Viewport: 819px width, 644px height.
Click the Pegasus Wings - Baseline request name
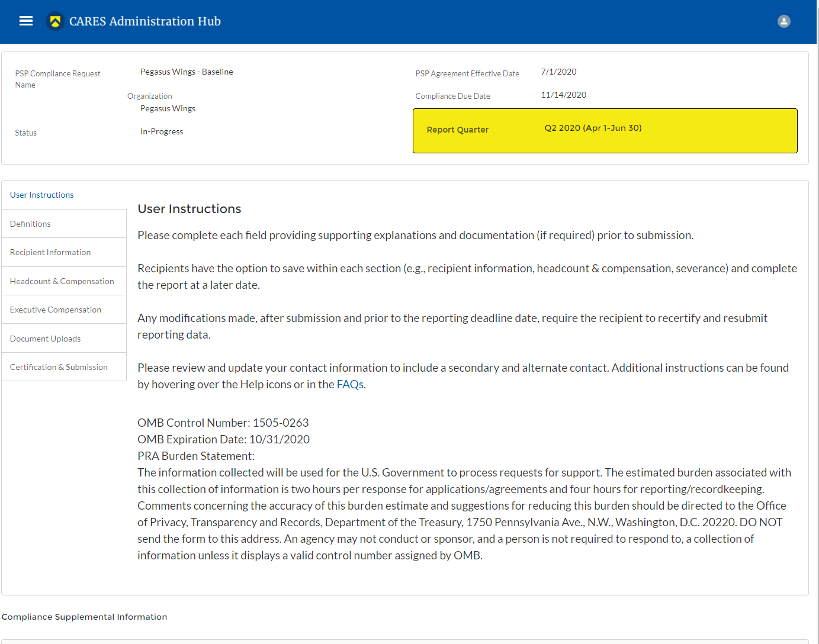[x=187, y=72]
